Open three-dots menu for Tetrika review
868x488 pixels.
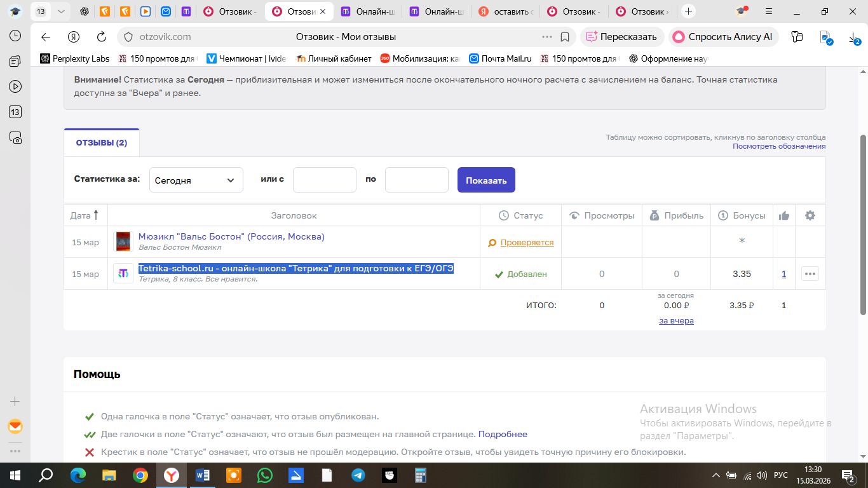point(810,274)
